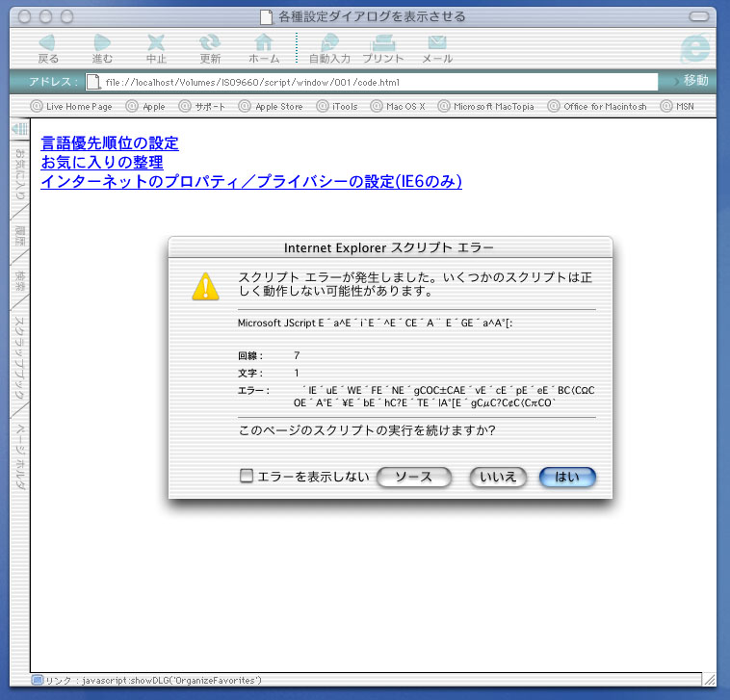The height and width of the screenshot is (700, 730).
Task: Click document icon in window title
Action: (x=266, y=17)
